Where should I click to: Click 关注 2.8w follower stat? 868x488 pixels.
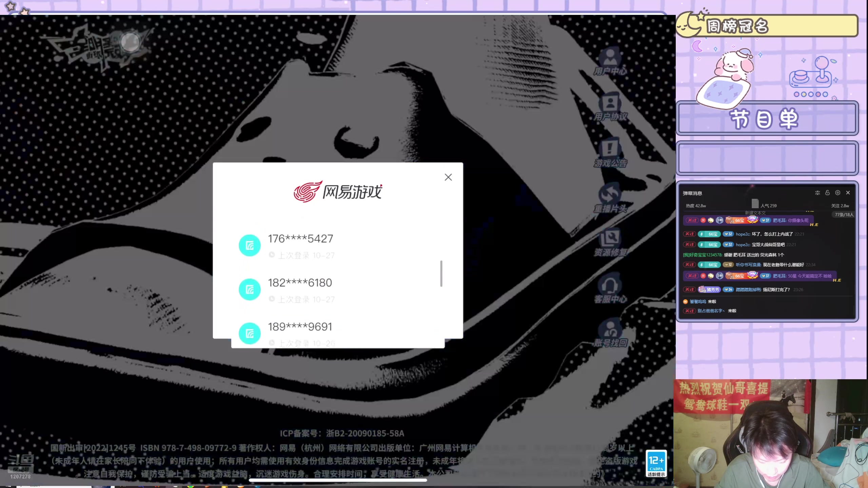click(x=840, y=206)
